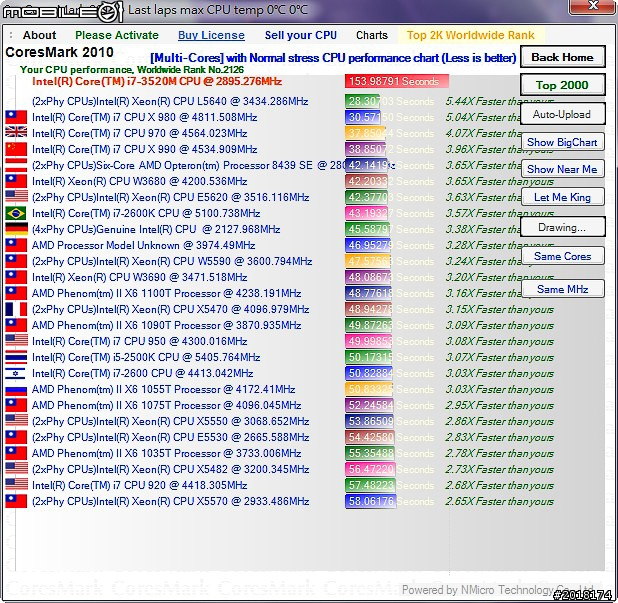Click the German flag beside Genuine Intel CPU
The image size is (618, 603).
click(x=16, y=229)
